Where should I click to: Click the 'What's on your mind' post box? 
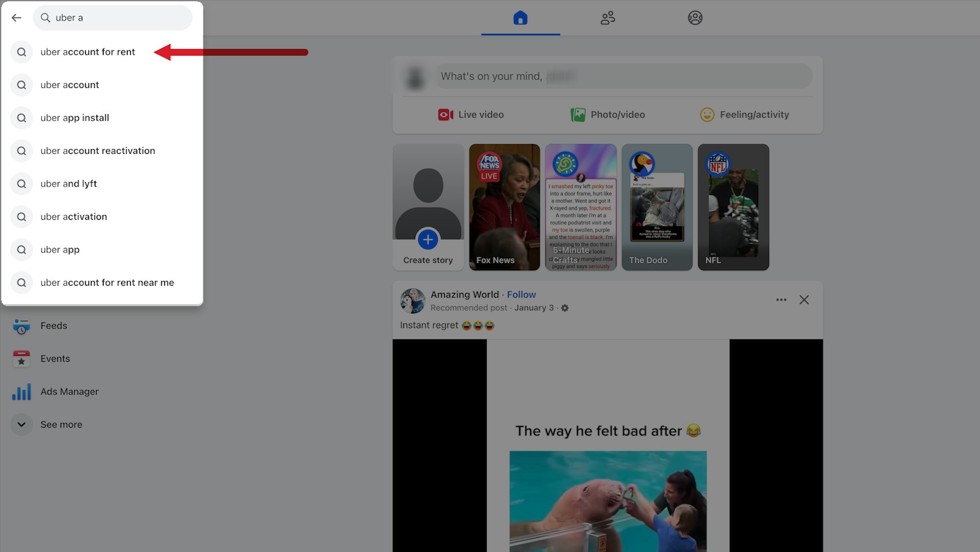click(624, 76)
